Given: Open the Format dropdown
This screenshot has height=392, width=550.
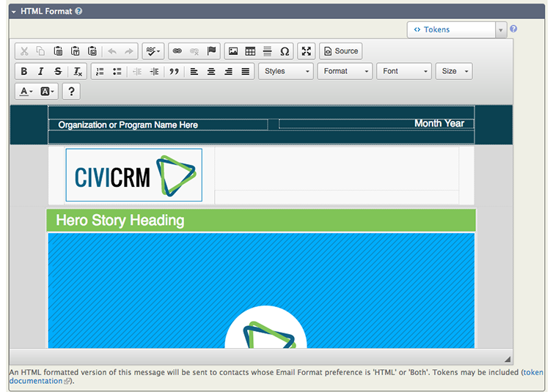Looking at the screenshot, I should coord(345,72).
